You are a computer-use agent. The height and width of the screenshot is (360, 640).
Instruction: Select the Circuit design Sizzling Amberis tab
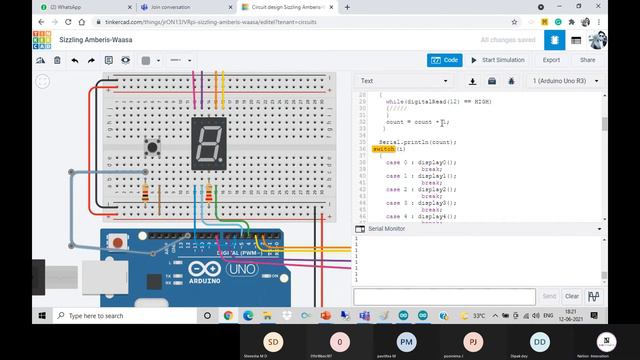point(288,7)
